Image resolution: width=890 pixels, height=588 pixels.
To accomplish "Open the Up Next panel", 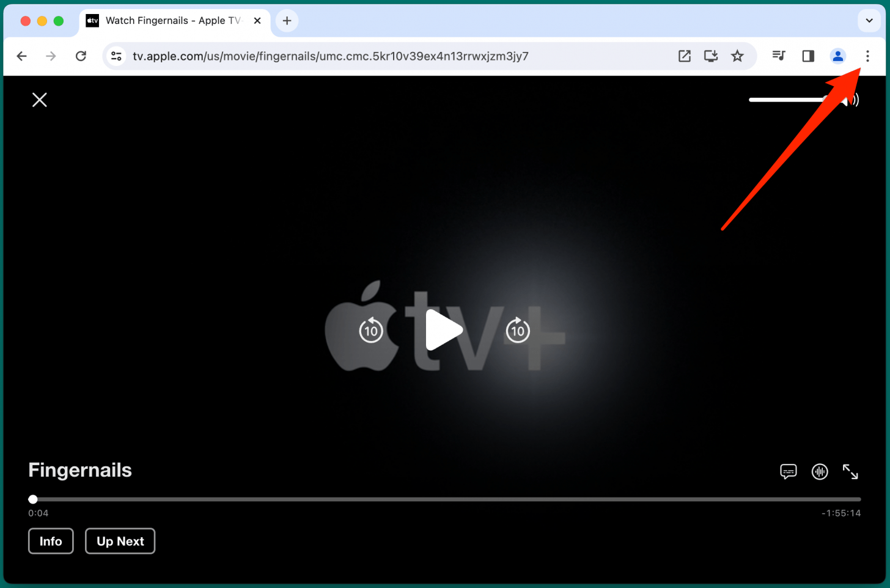I will pos(120,541).
